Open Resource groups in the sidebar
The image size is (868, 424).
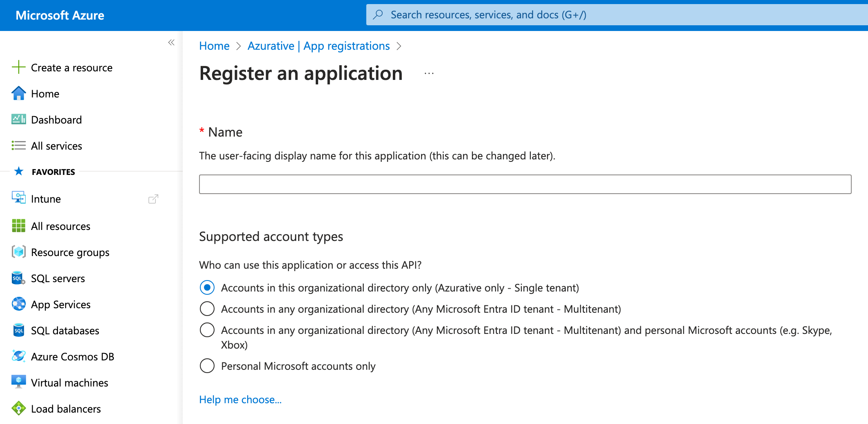pos(70,252)
